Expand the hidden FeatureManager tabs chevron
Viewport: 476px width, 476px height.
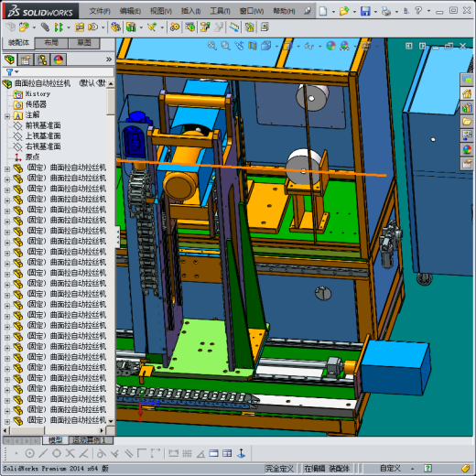coord(109,59)
